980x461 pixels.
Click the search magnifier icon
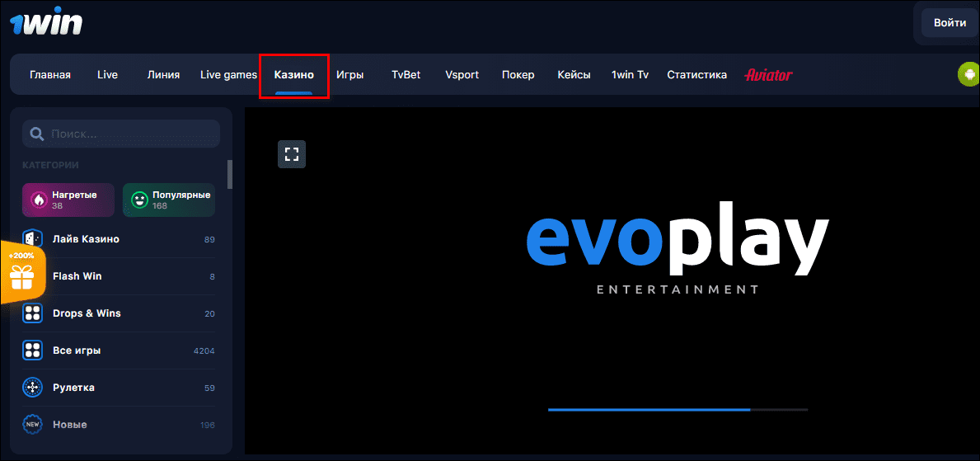coord(37,134)
